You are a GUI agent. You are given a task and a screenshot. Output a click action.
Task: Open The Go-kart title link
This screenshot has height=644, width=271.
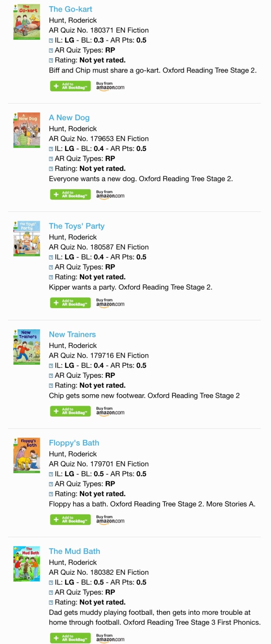[x=70, y=9]
